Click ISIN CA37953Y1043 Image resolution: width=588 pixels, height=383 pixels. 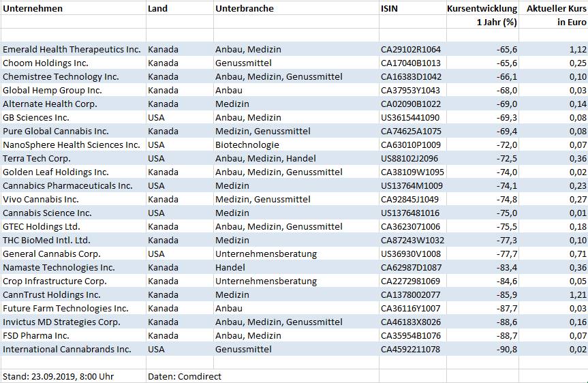411,91
